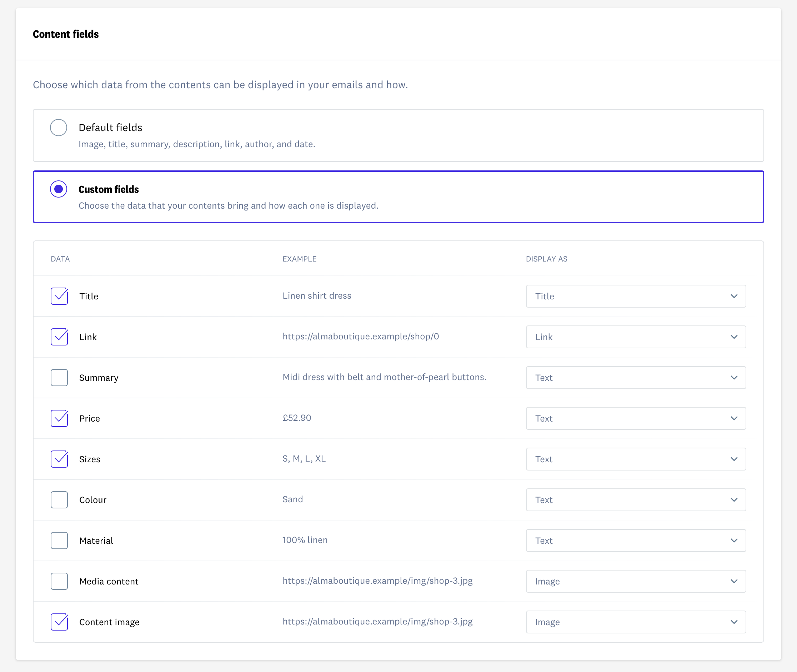Open the Display as dropdown for Link
This screenshot has width=797, height=672.
(x=636, y=337)
